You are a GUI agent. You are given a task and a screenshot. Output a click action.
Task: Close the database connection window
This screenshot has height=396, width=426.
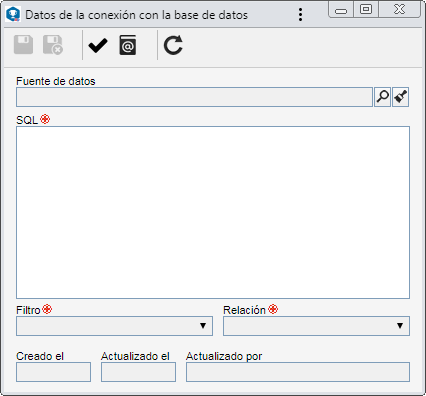coord(400,9)
